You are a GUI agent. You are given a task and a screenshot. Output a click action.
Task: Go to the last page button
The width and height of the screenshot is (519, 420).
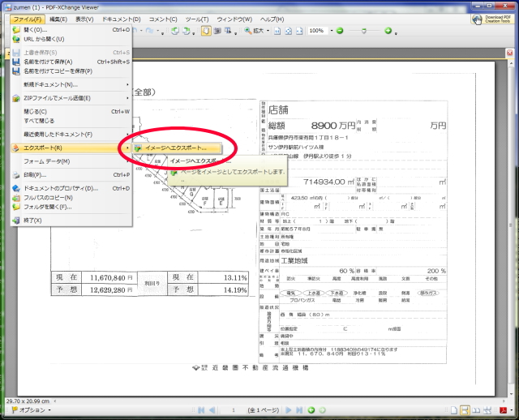pyautogui.click(x=299, y=410)
